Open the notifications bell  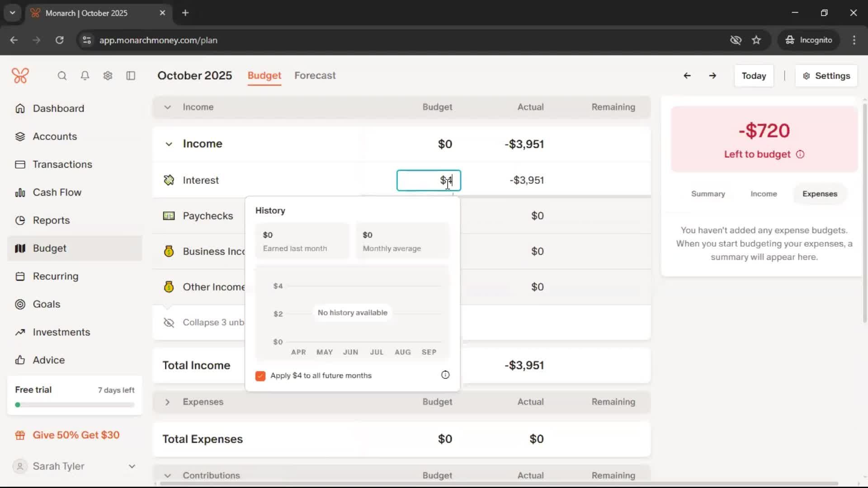85,76
